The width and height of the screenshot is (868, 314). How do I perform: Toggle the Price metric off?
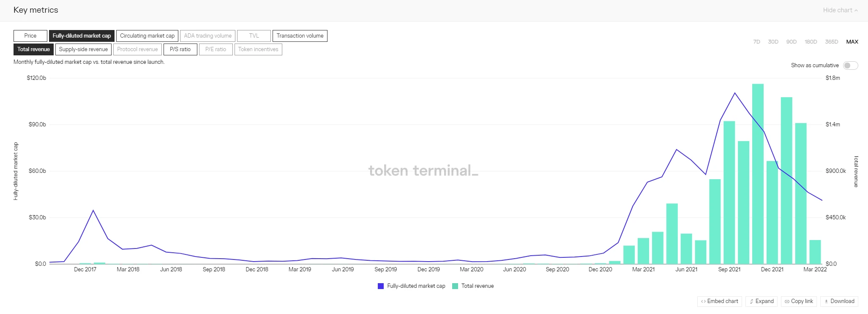30,36
